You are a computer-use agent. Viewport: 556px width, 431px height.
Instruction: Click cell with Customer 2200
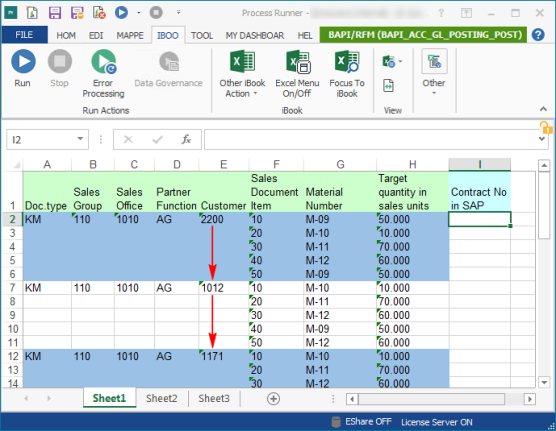(x=223, y=219)
